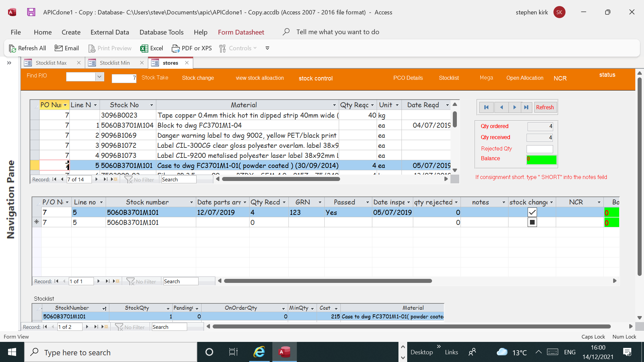644x362 pixels.
Task: Click Refresh All icon in toolbar
Action: pyautogui.click(x=12, y=48)
